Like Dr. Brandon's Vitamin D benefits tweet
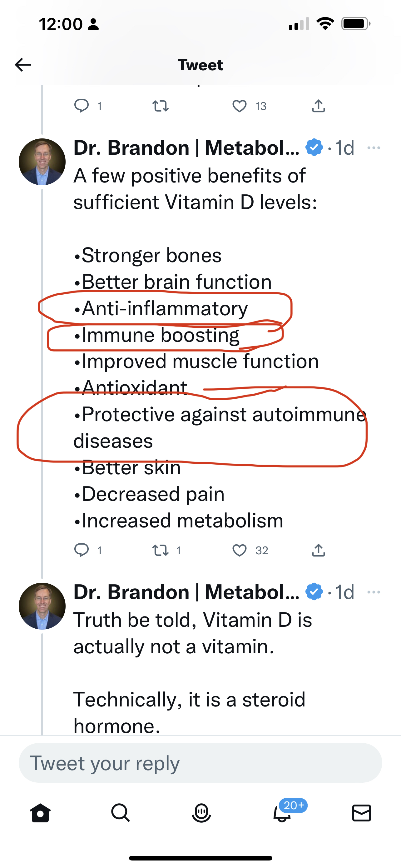Viewport: 401px width, 868px height. [x=240, y=550]
